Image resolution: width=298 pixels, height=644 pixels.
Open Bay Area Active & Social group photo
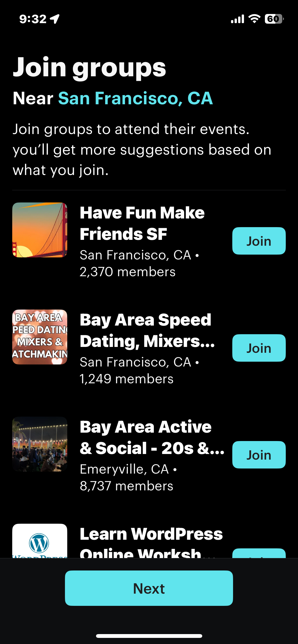pyautogui.click(x=40, y=444)
